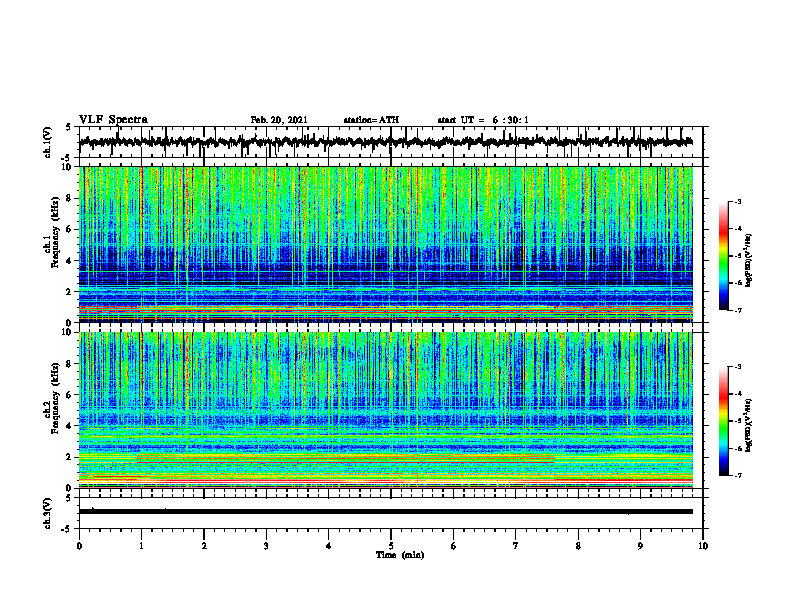Click the time axis tick label "3"
This screenshot has height=612, width=792.
(266, 546)
